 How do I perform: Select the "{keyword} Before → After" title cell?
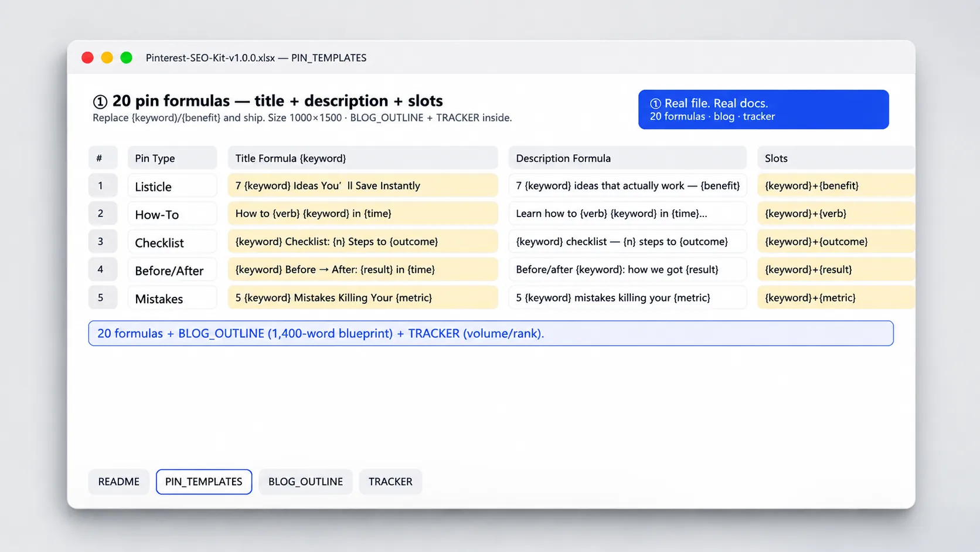point(363,270)
